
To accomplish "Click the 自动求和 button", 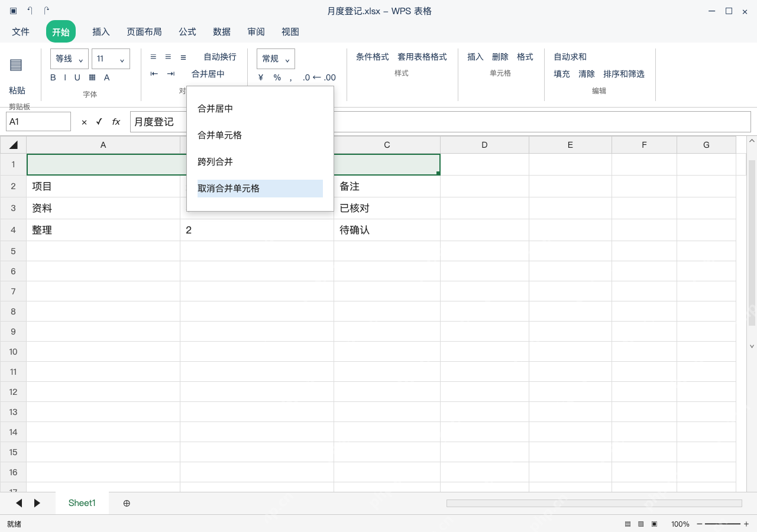I will pos(570,57).
